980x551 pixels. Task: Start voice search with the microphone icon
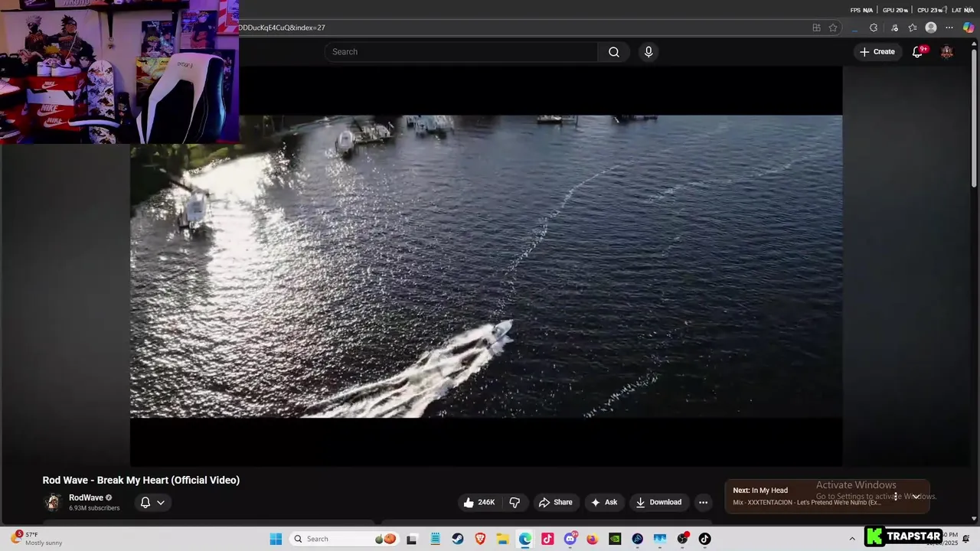(x=648, y=52)
